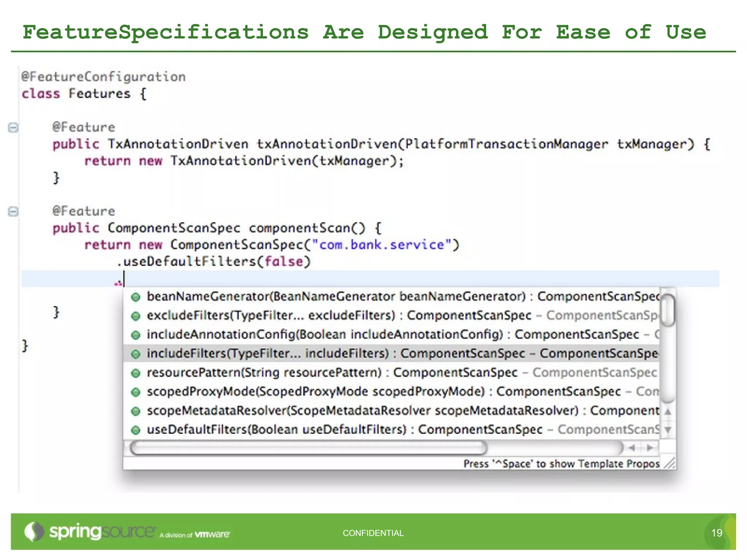Click 'class Features {' declaration line
The width and height of the screenshot is (747, 560).
click(x=84, y=94)
